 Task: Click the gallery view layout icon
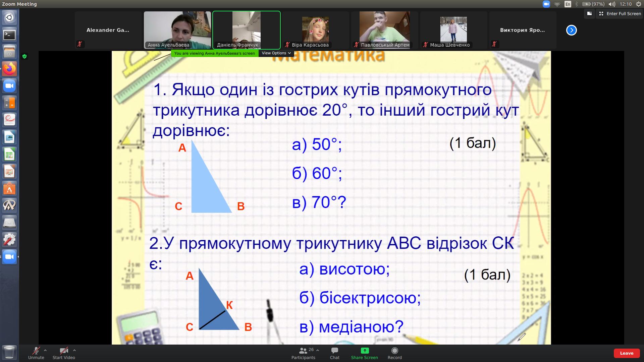pos(589,14)
